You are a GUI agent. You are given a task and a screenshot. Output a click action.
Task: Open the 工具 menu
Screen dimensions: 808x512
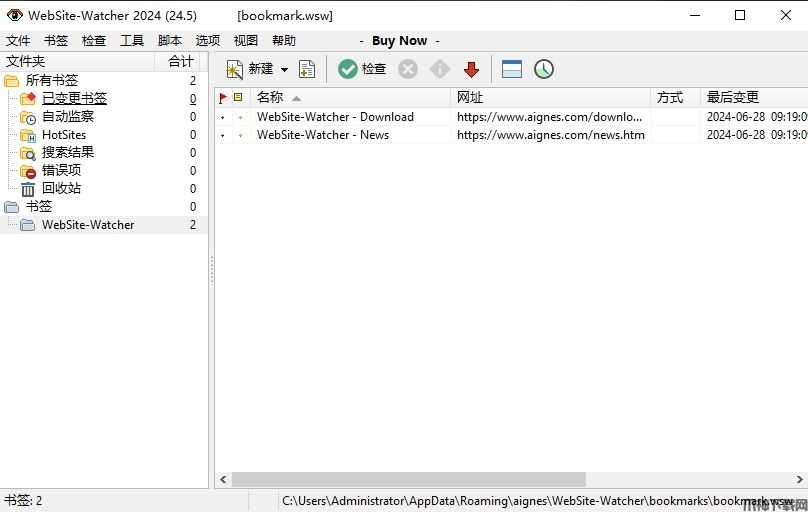132,41
